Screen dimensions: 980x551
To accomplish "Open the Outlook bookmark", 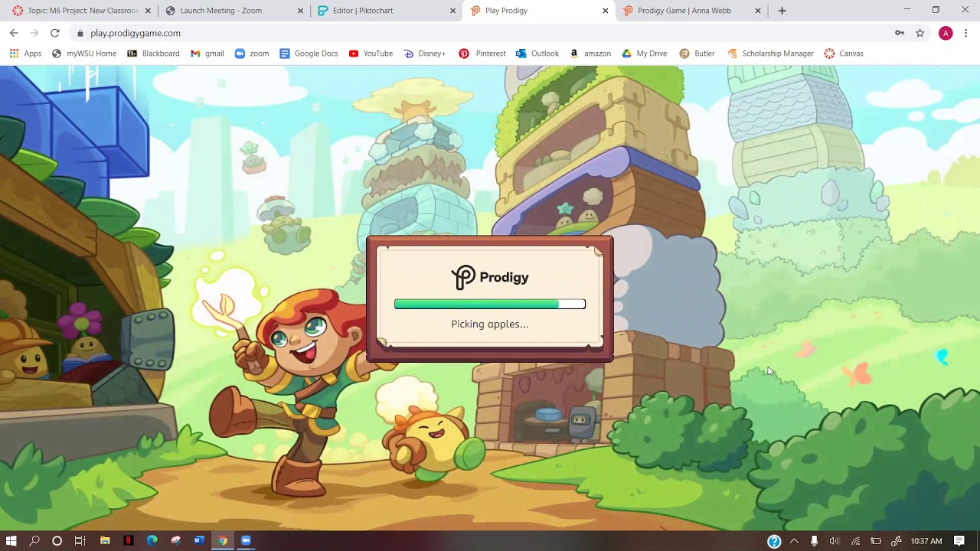I will pyautogui.click(x=537, y=54).
